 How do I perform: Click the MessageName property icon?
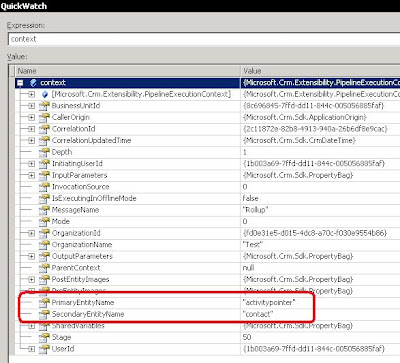pos(44,210)
